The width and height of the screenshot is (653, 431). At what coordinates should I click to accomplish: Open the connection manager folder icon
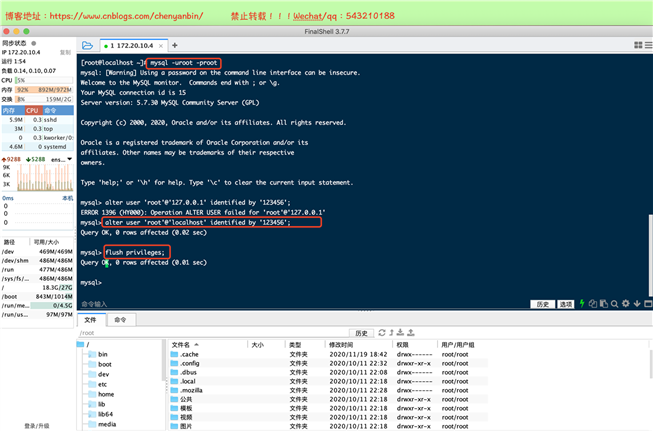point(87,45)
